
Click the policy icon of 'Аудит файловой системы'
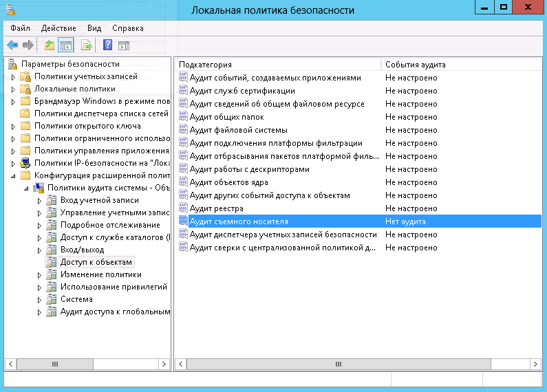[x=183, y=129]
